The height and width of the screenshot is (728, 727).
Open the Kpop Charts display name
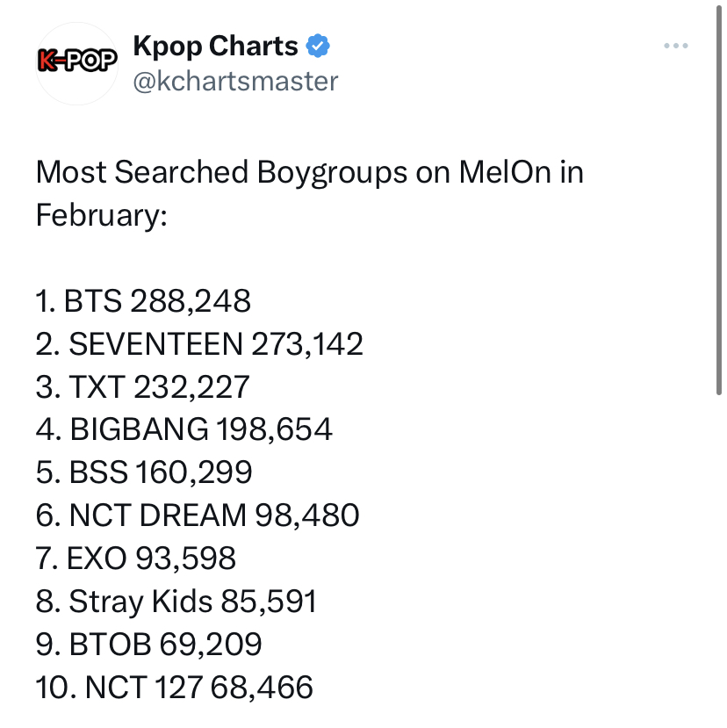215,47
